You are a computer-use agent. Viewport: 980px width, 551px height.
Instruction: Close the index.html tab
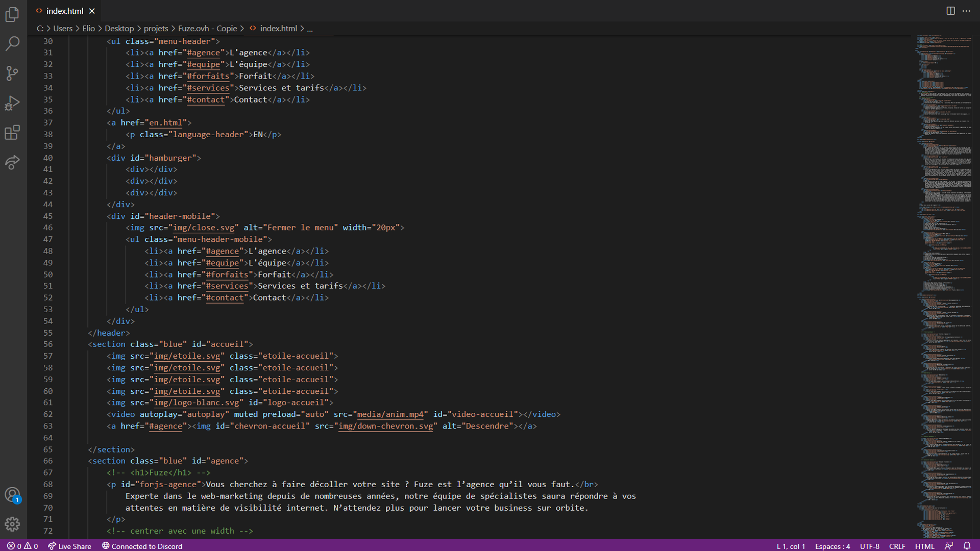tap(92, 11)
